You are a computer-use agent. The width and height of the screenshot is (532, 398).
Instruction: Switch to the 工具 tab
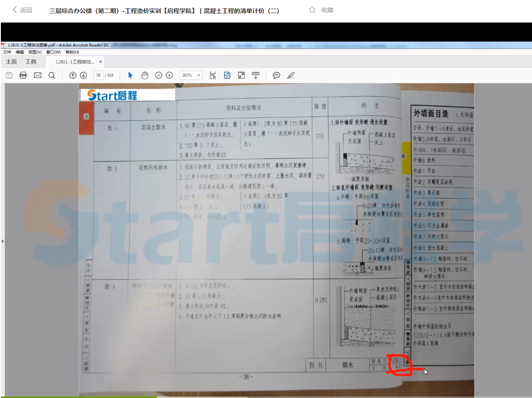click(31, 62)
